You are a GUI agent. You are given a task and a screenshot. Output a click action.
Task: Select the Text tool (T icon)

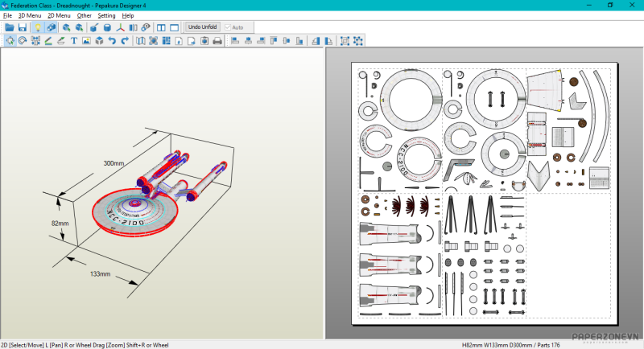tap(74, 41)
